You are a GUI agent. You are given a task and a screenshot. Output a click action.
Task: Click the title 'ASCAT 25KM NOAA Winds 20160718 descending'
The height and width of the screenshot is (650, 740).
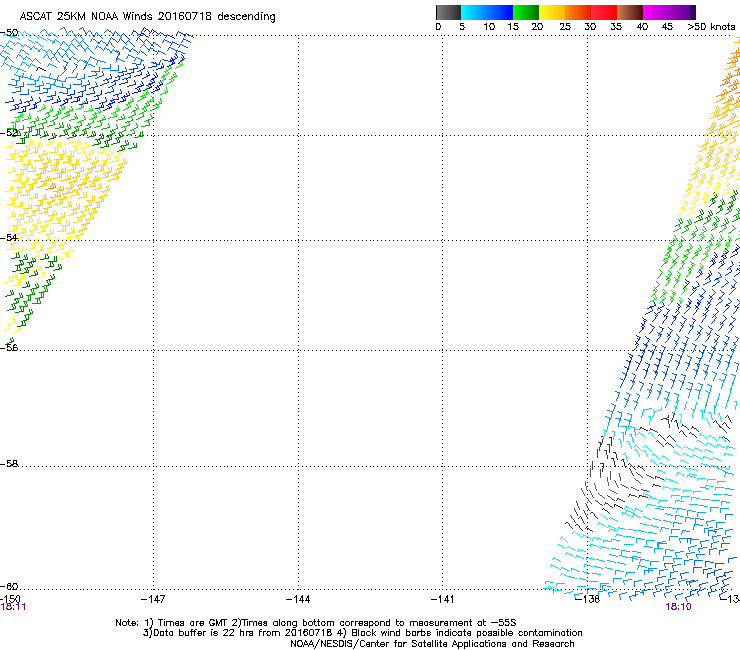coord(147,16)
